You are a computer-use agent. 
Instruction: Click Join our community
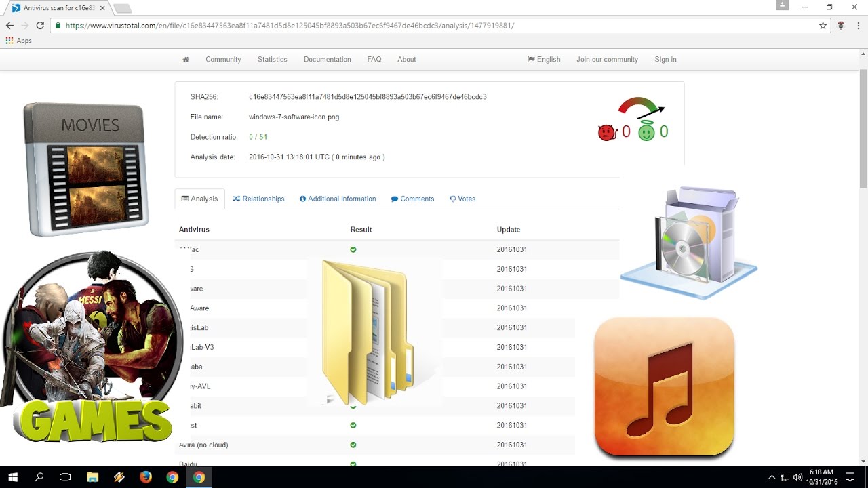607,60
